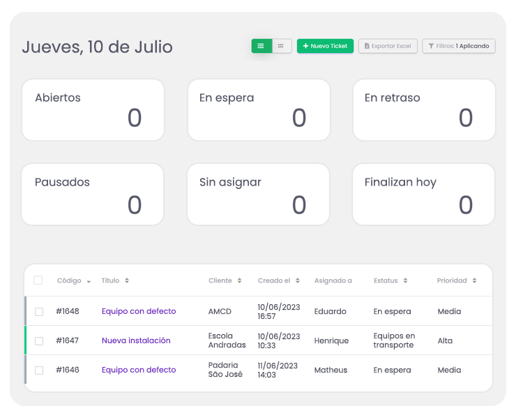Select the checkbox for ticket #1647

39,341
